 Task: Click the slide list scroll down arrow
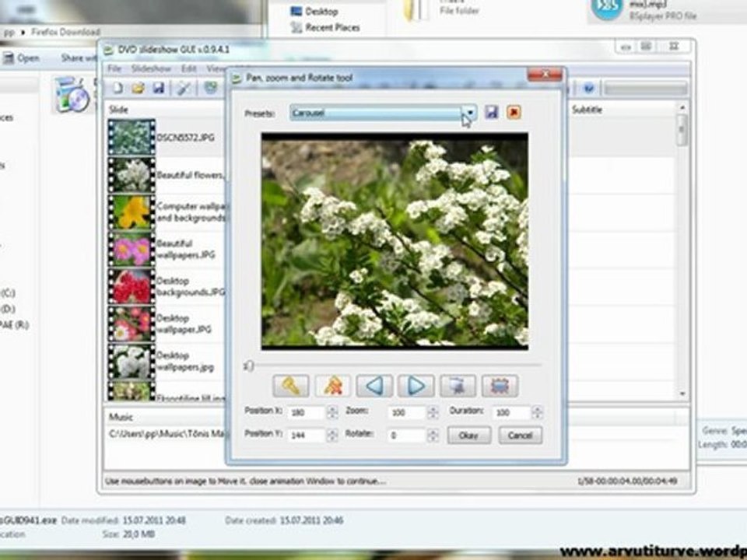pyautogui.click(x=682, y=394)
